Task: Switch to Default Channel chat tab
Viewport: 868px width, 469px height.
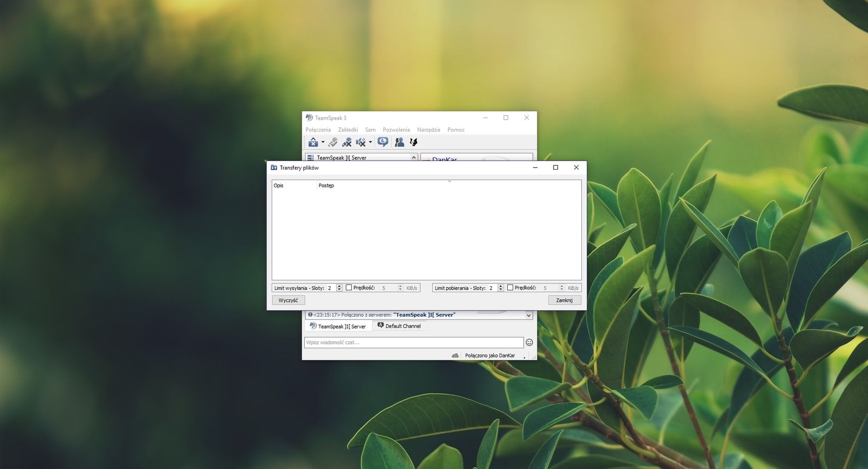Action: coord(399,326)
